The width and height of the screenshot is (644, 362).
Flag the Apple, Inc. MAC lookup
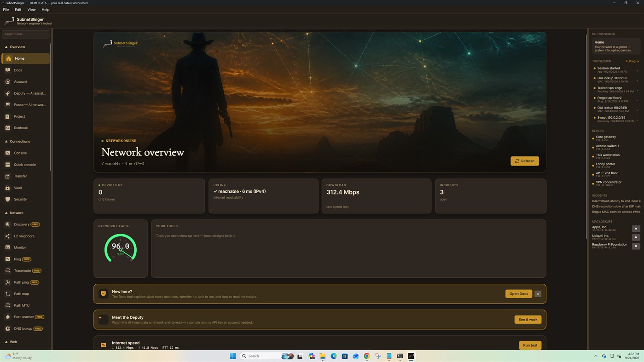[x=636, y=229]
